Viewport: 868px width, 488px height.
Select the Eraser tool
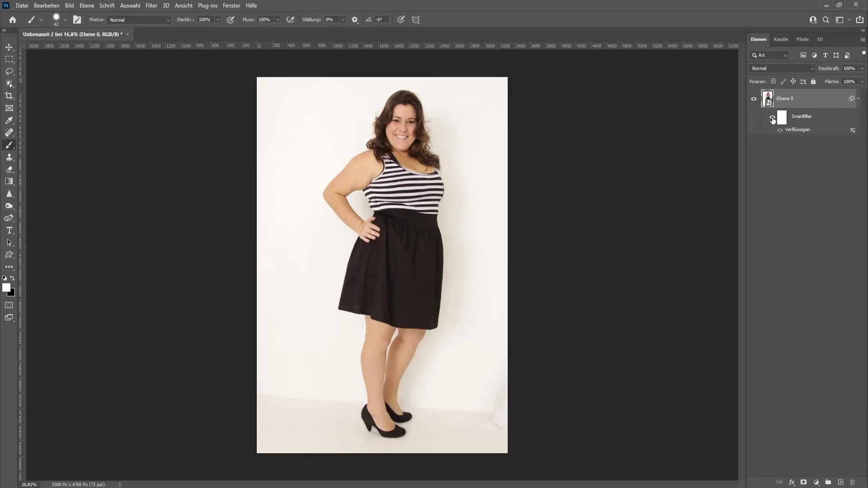[9, 169]
